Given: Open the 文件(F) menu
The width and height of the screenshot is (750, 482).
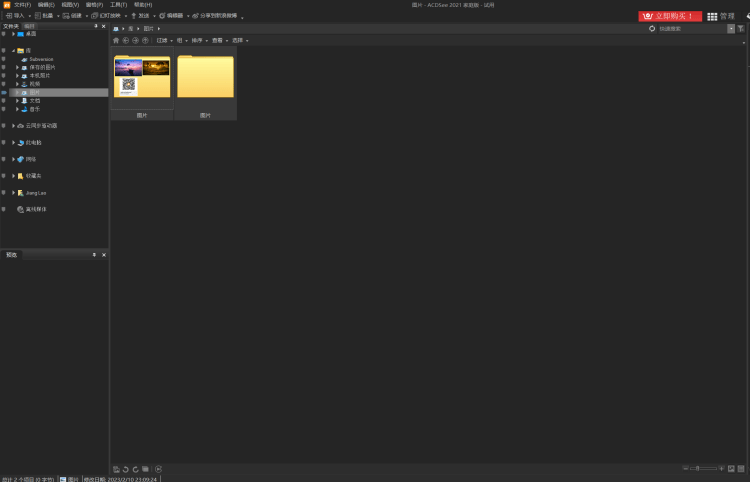Looking at the screenshot, I should coord(22,5).
